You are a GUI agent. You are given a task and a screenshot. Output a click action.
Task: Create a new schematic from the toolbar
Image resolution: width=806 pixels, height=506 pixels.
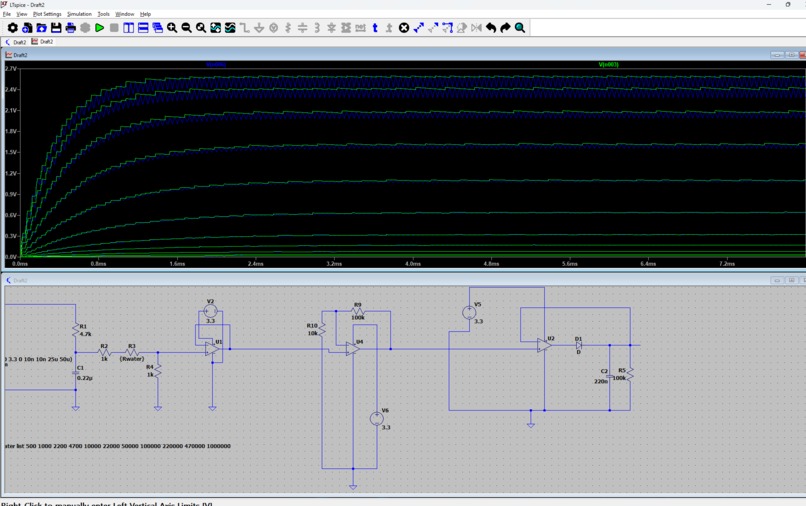27,28
